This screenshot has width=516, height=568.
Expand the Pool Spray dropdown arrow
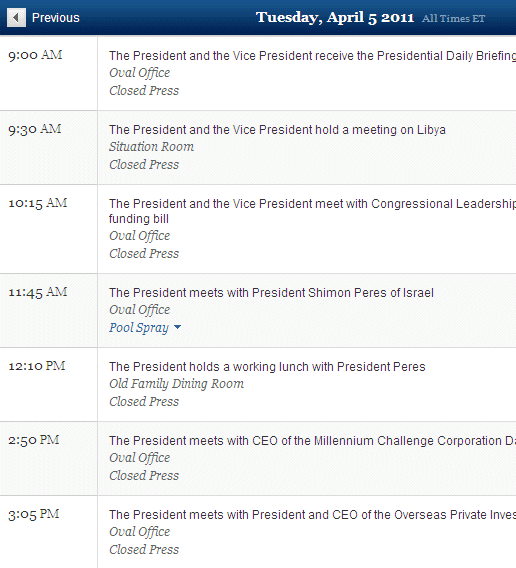177,327
